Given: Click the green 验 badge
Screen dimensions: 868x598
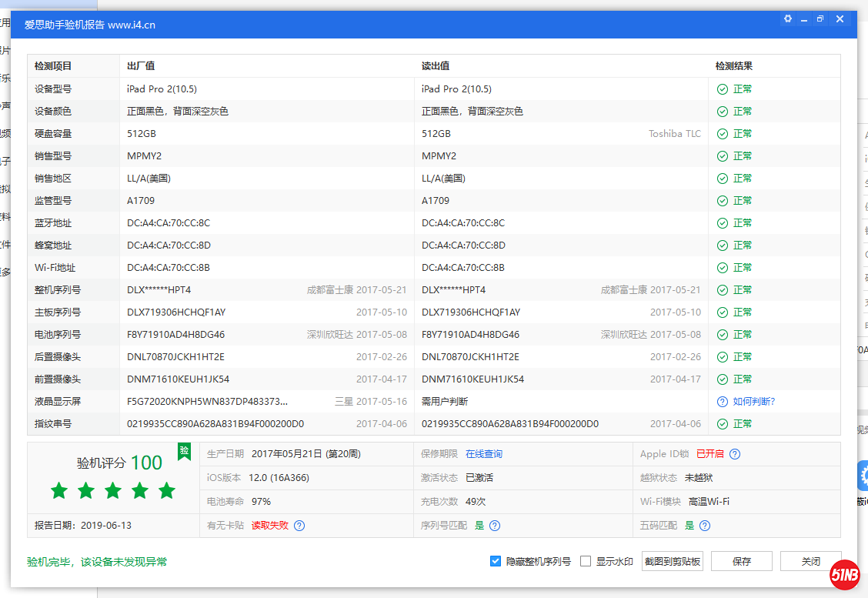Looking at the screenshot, I should point(184,451).
